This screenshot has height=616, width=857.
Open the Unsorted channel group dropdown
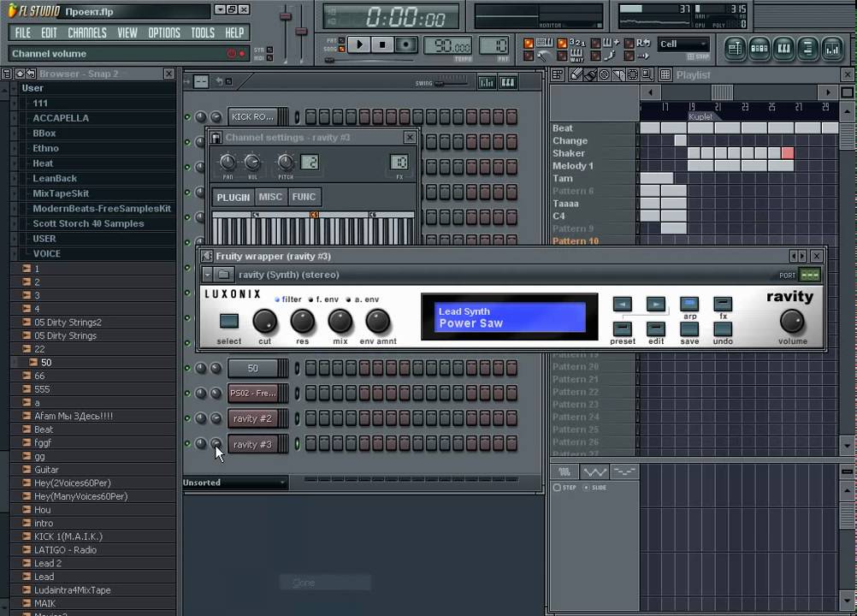(235, 483)
